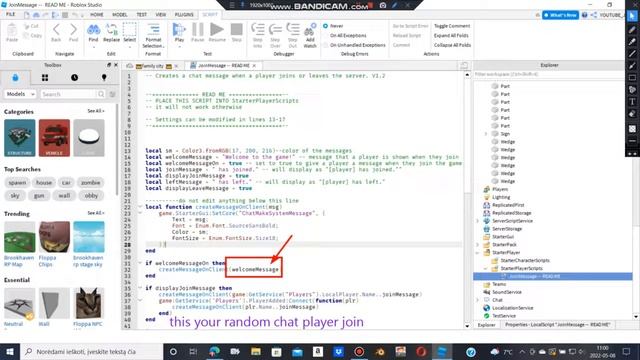Expand the StarterPack tree node
Screen dimensions: 640x360
[478, 244]
